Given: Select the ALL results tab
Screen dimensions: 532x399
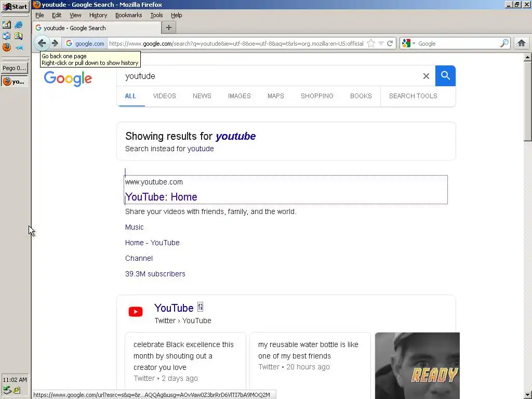Looking at the screenshot, I should pyautogui.click(x=130, y=96).
